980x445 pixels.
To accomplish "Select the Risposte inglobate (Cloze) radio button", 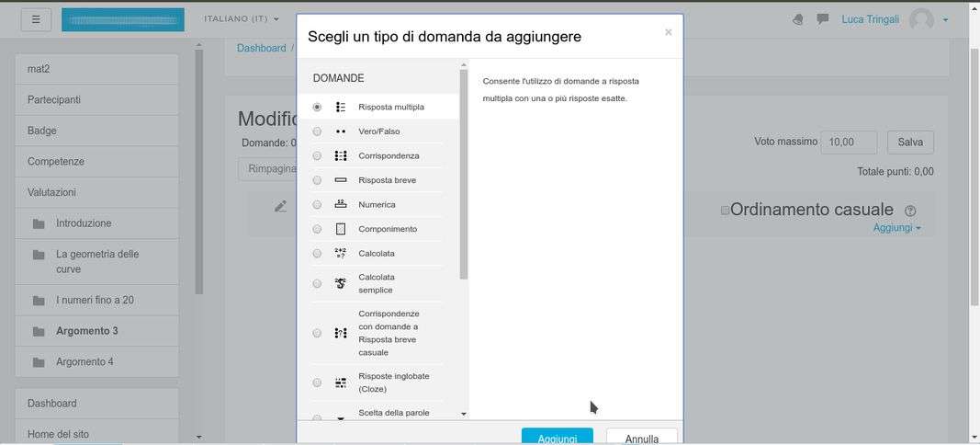I will pyautogui.click(x=317, y=382).
